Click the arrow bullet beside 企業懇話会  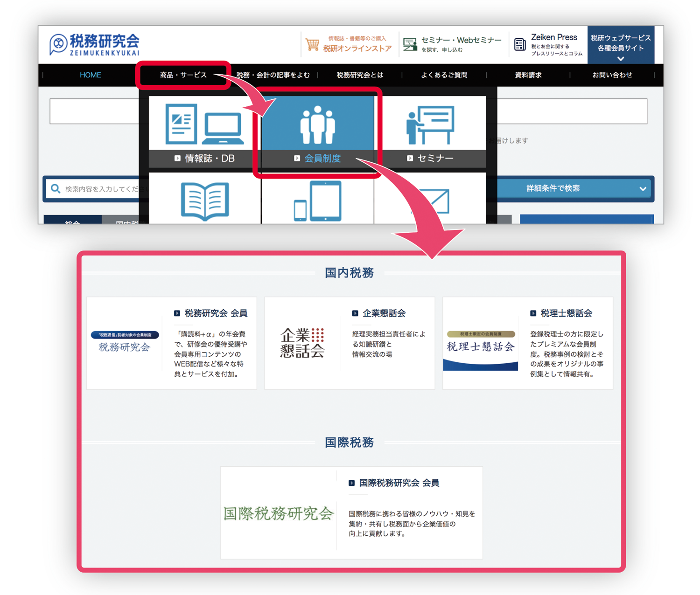[x=355, y=313]
